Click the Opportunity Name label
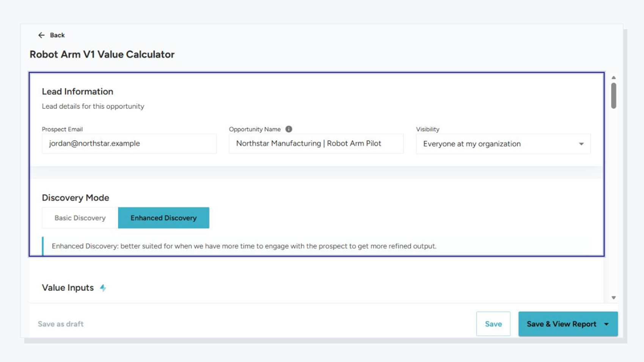The height and width of the screenshot is (362, 644). [255, 129]
